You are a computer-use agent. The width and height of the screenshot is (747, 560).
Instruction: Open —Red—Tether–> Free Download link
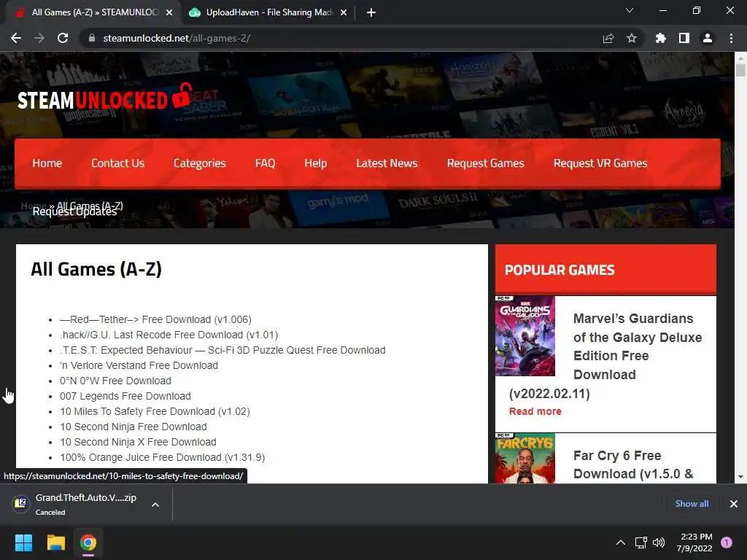[156, 319]
